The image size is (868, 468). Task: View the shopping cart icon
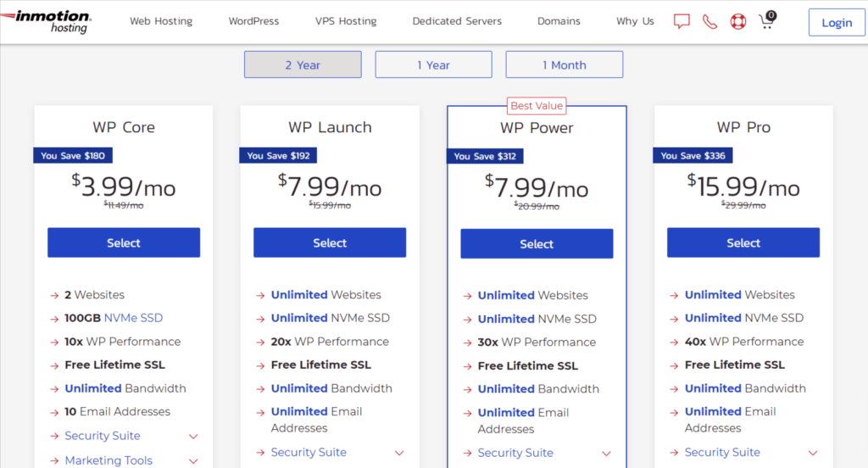point(767,20)
